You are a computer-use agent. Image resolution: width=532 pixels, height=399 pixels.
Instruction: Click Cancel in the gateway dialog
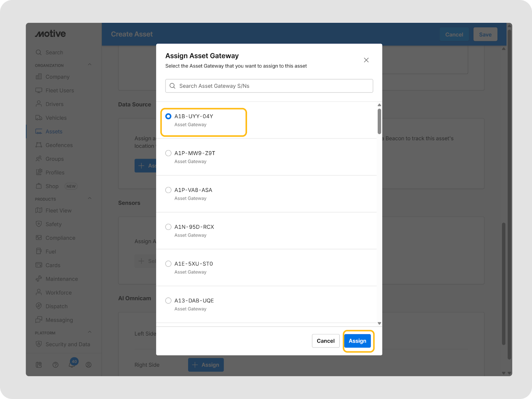coord(326,341)
